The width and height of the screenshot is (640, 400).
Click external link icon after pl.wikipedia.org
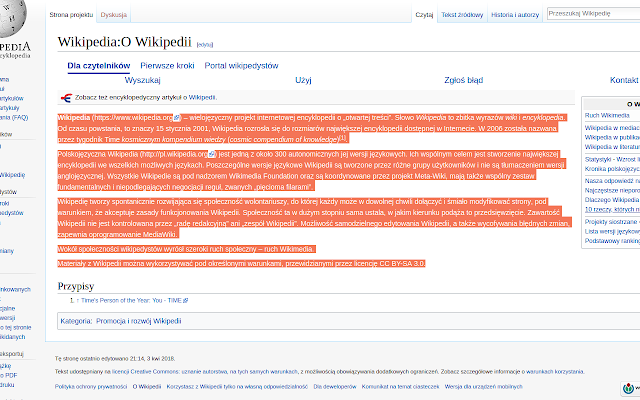click(211, 154)
